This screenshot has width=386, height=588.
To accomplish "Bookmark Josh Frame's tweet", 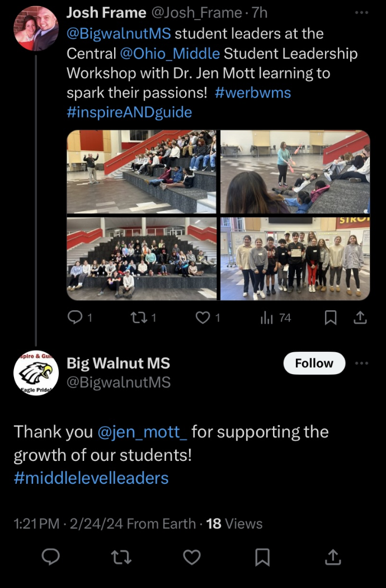I will pyautogui.click(x=330, y=318).
